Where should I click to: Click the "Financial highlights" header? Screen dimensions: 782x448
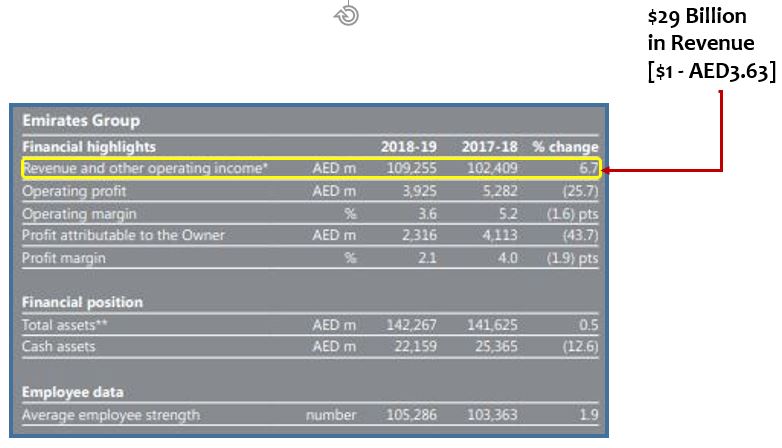(x=89, y=146)
